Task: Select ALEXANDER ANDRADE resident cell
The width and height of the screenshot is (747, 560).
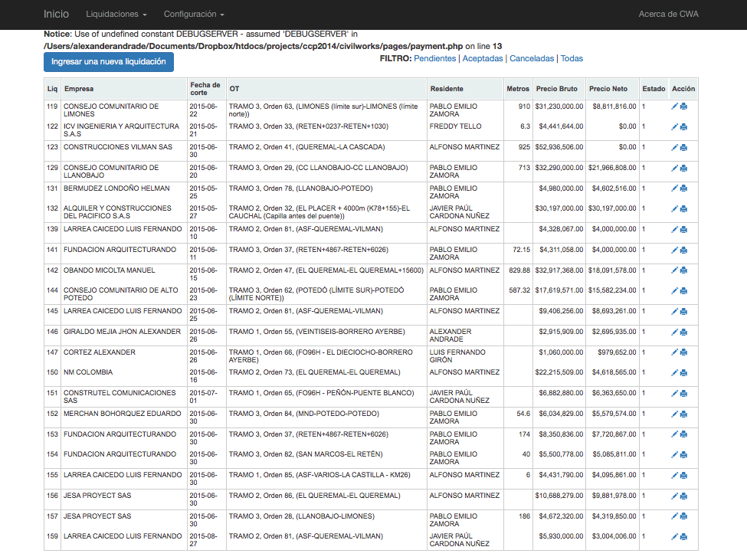Action: pos(466,336)
